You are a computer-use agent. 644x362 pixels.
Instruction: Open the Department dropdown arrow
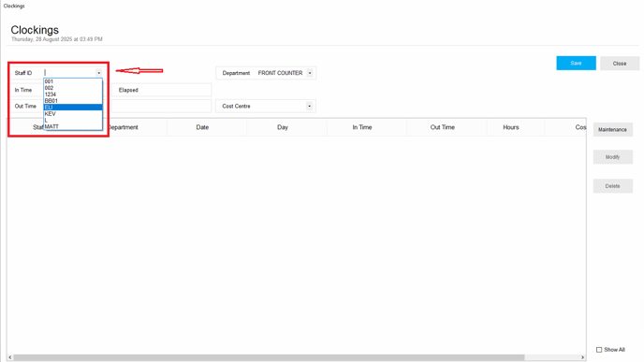click(x=310, y=73)
